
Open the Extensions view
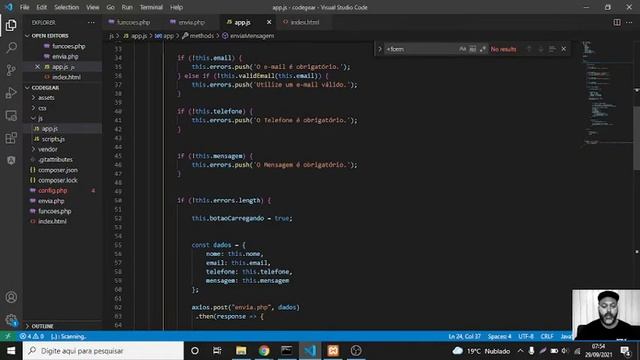(x=11, y=138)
